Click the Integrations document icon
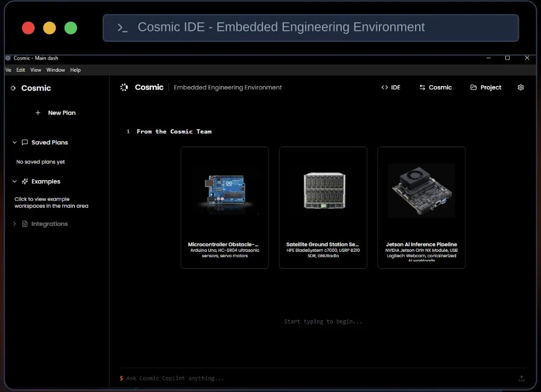The image size is (541, 392). [x=25, y=224]
